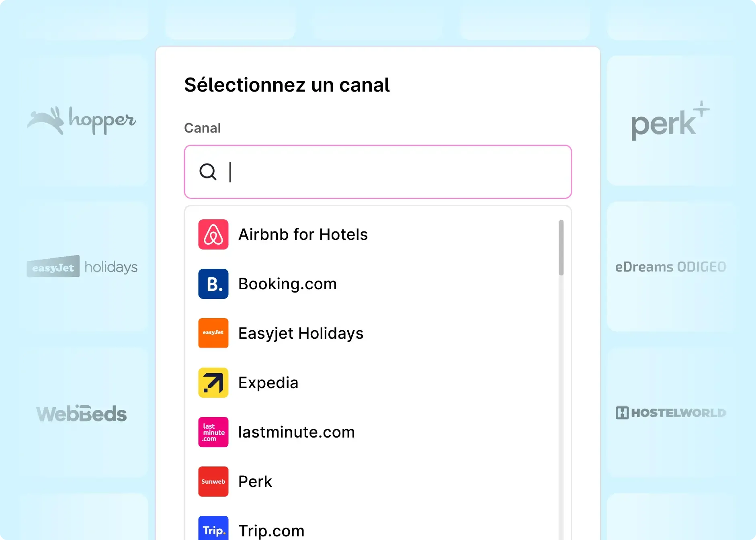This screenshot has height=540, width=756.
Task: Click the yellow Expedia arrow icon
Action: 213,382
